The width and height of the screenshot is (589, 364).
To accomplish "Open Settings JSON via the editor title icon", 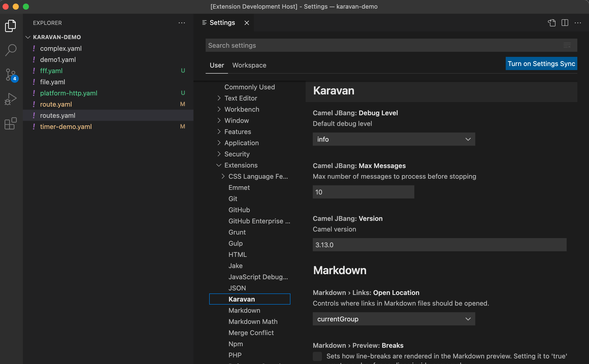I will [552, 23].
